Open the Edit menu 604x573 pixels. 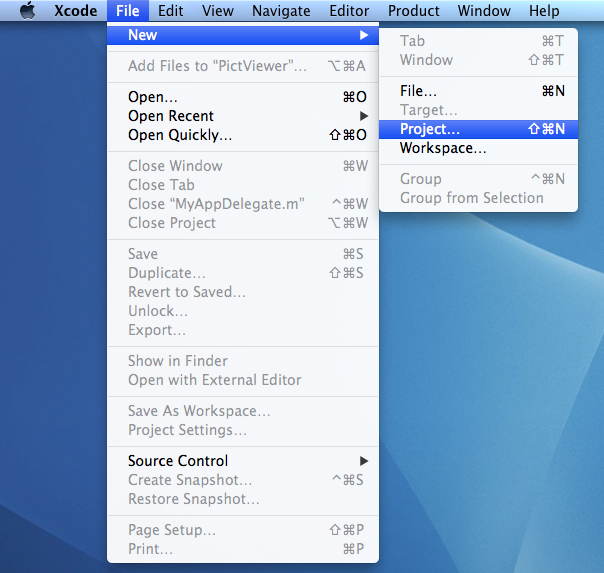[x=171, y=11]
